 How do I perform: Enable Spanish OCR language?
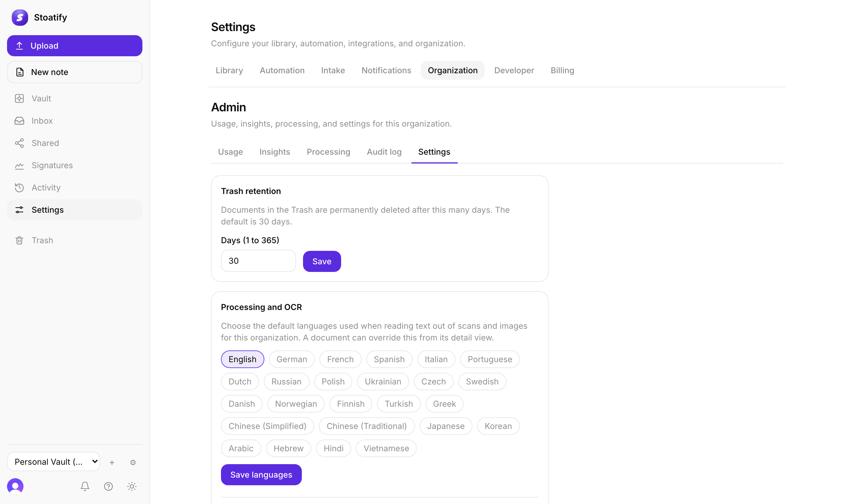click(389, 359)
